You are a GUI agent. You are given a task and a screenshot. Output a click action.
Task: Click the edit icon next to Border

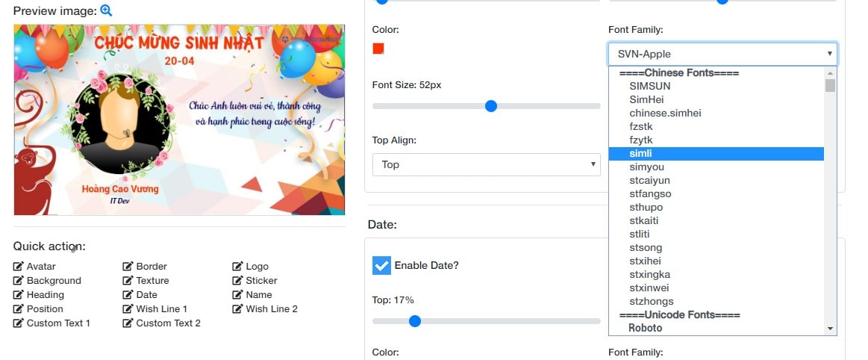(x=128, y=267)
